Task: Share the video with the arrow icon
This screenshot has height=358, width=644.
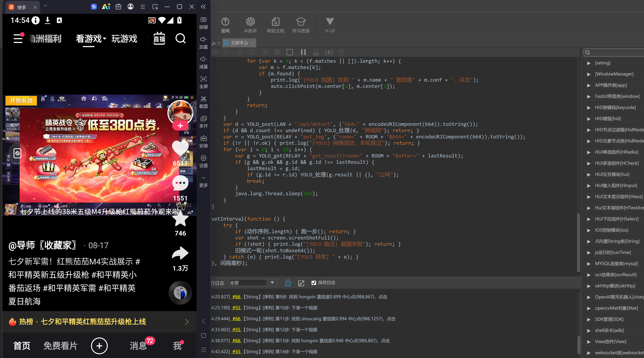Action: (x=180, y=253)
